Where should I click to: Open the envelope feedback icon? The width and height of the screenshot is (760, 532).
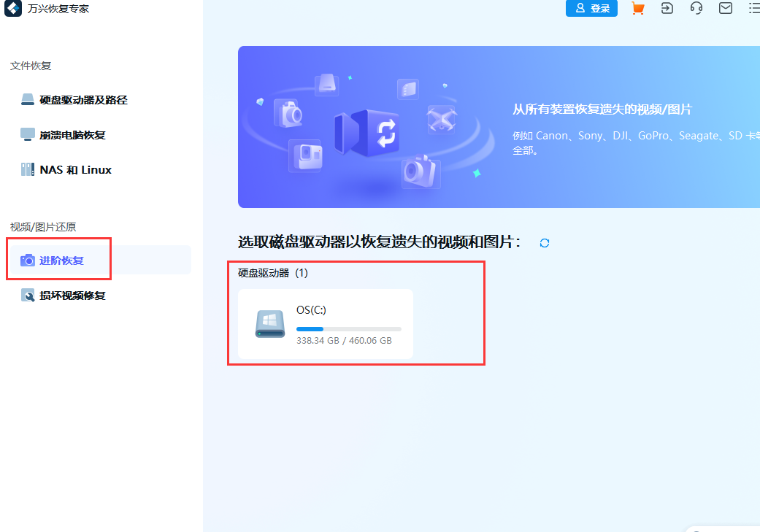pos(725,9)
